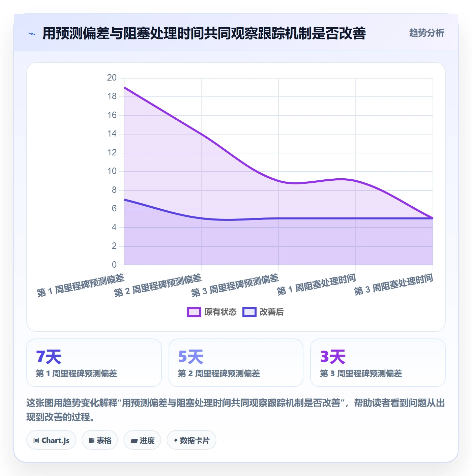Click x-axis label 第 1 周里程碑预测偏差
Viewport: 472px width, 476px height.
tap(81, 286)
